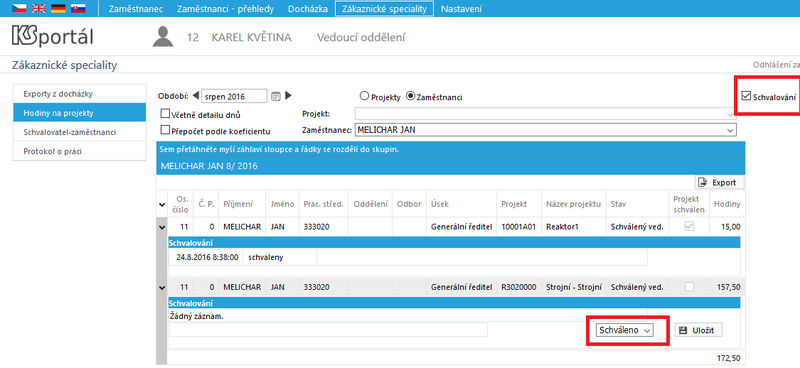
Task: Select the Projekty radio button
Action: (364, 96)
